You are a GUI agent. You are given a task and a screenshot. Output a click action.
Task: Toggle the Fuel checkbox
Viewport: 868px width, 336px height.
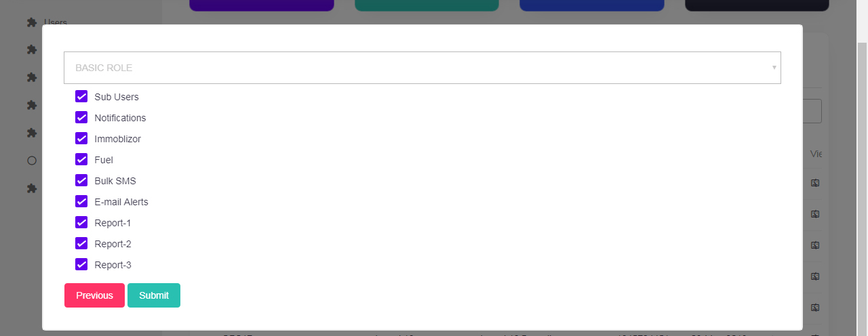point(81,159)
